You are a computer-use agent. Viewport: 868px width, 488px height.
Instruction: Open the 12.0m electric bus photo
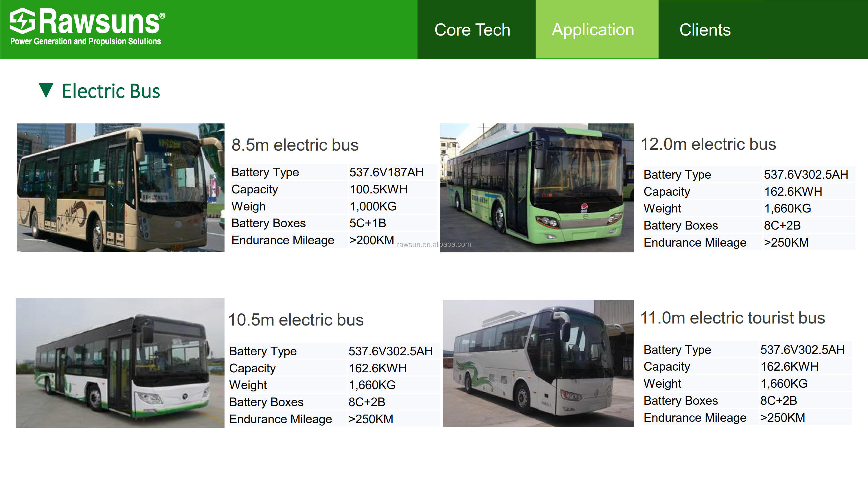[537, 188]
